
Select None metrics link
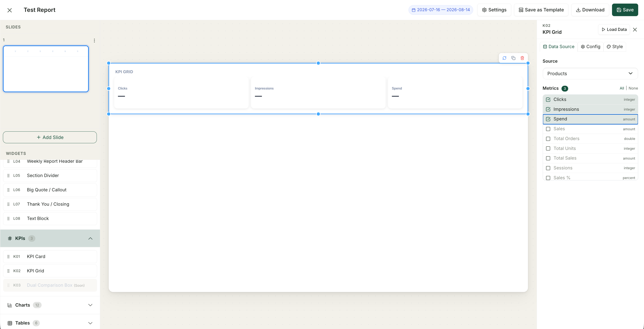point(633,88)
